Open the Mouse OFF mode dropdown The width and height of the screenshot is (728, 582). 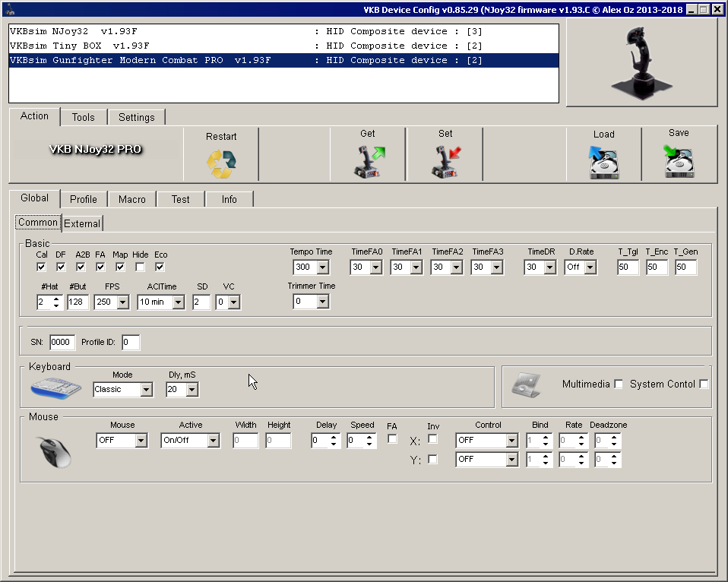coord(141,440)
